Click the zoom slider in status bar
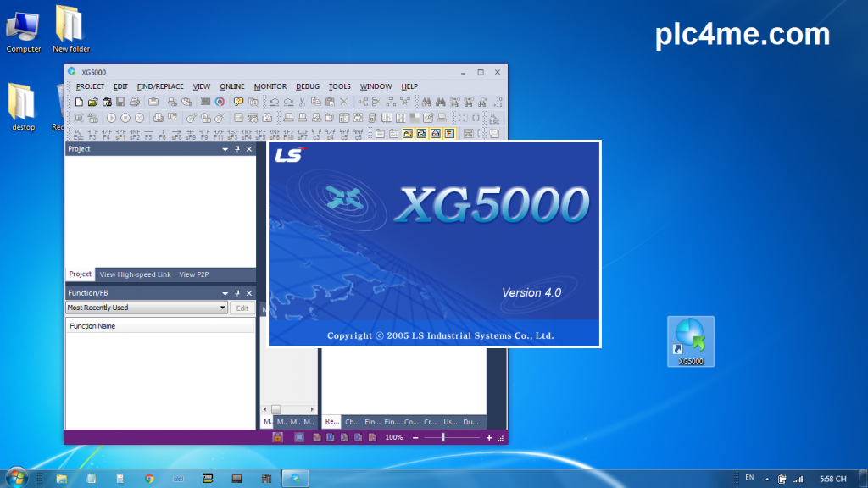 coord(443,437)
